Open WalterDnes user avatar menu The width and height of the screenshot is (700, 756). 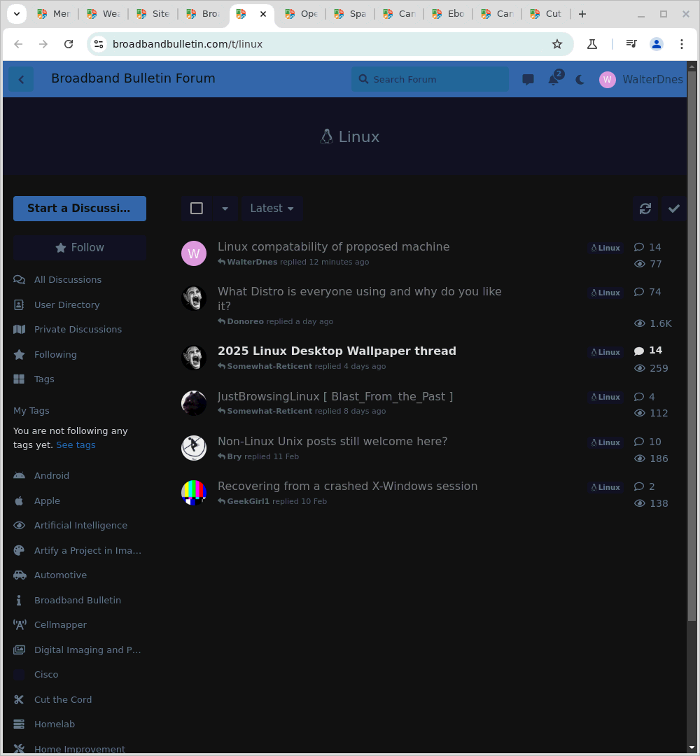[x=640, y=80]
